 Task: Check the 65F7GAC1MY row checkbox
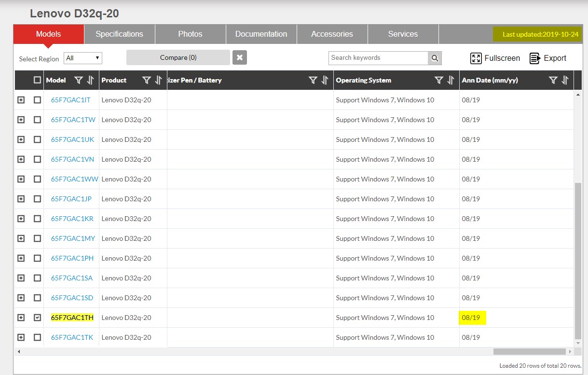37,238
